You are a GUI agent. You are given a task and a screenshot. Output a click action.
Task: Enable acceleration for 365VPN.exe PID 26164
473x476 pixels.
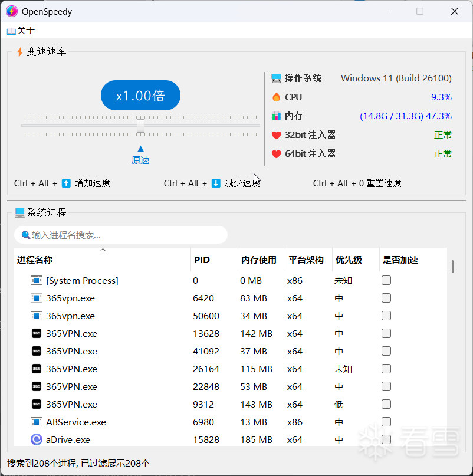(386, 369)
